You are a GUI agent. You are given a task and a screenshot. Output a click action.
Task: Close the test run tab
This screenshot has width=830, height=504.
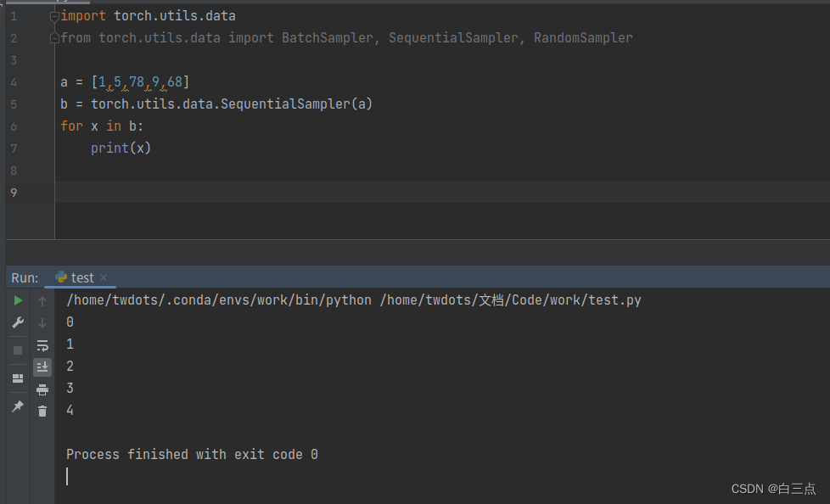(x=104, y=277)
